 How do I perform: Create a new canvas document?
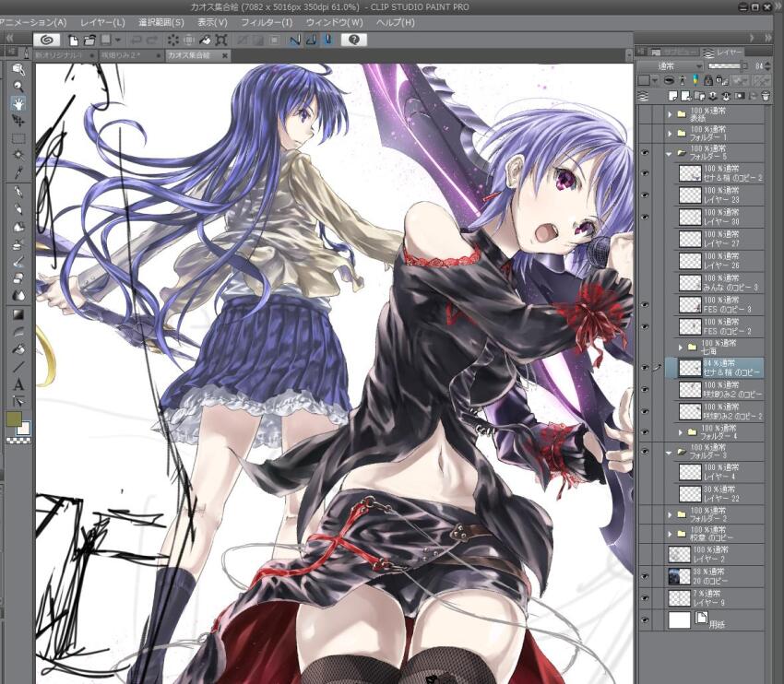[74, 40]
